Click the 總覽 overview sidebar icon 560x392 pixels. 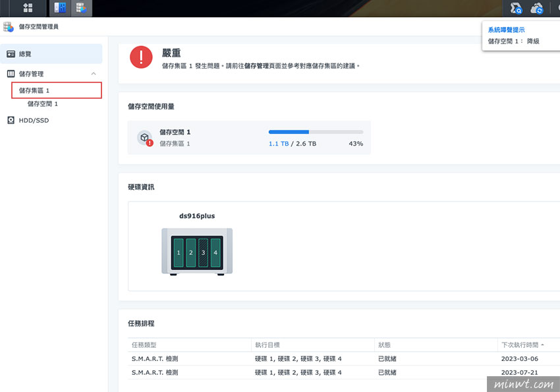click(x=11, y=54)
